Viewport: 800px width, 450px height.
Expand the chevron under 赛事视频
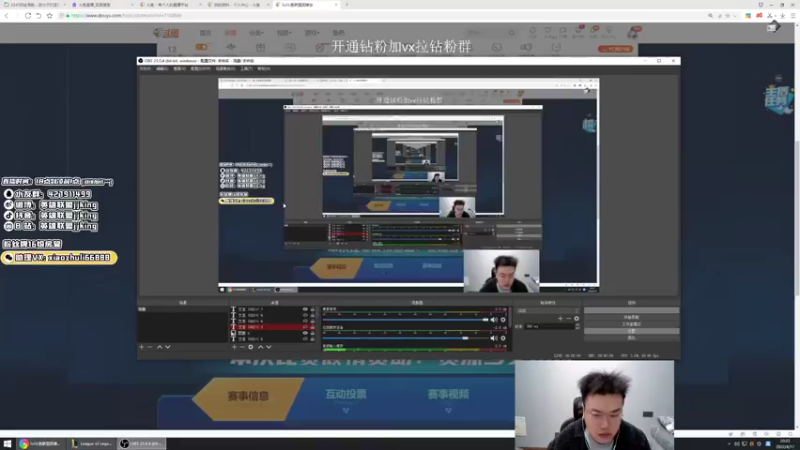pyautogui.click(x=448, y=410)
